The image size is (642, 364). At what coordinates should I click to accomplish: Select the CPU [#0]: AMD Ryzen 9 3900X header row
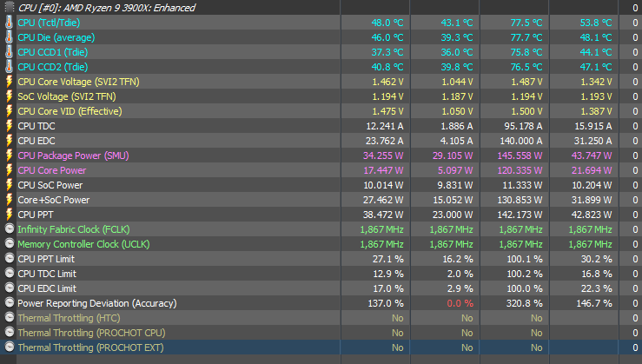[x=321, y=7]
